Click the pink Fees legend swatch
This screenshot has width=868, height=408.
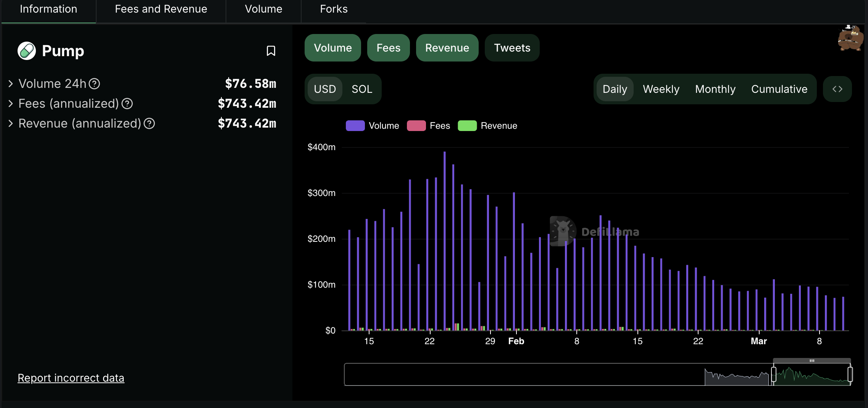[416, 126]
